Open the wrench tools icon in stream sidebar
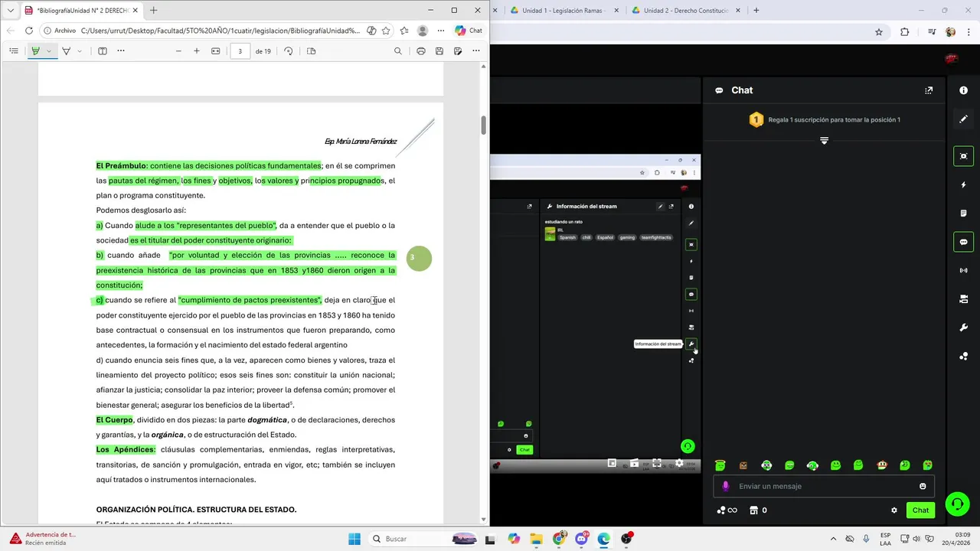Viewport: 980px width, 551px height. tap(963, 328)
